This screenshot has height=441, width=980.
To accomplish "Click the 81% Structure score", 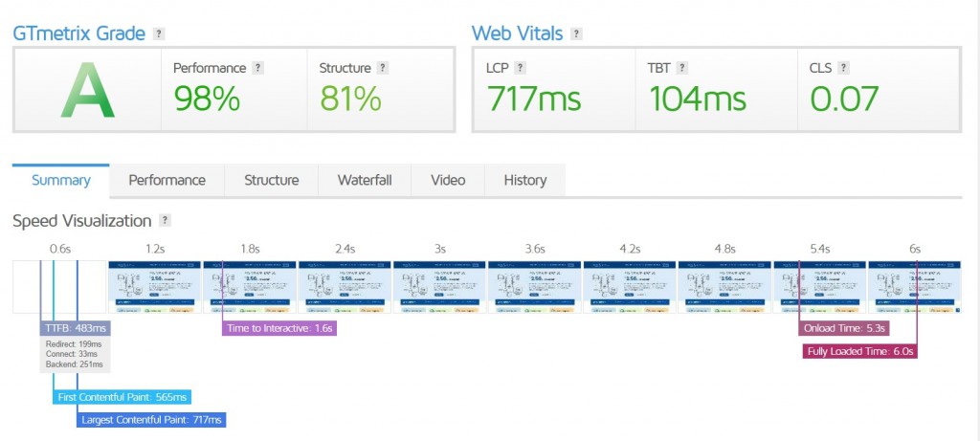I will point(350,99).
